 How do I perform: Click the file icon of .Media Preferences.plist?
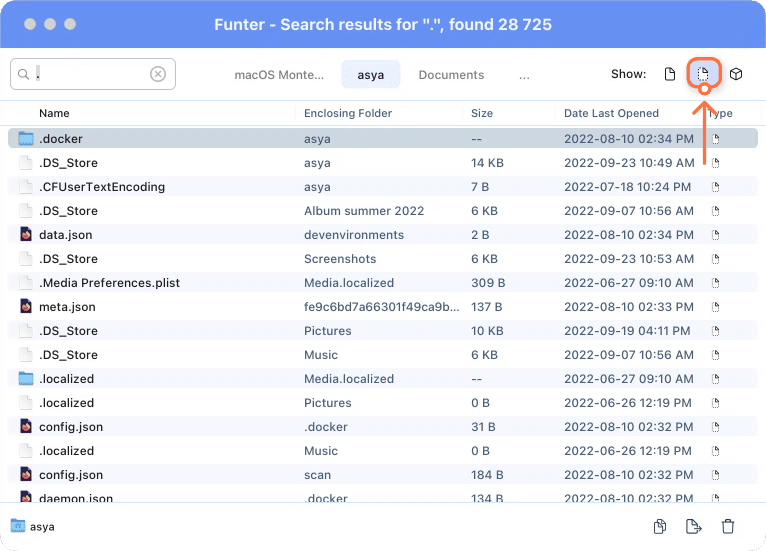tap(26, 283)
